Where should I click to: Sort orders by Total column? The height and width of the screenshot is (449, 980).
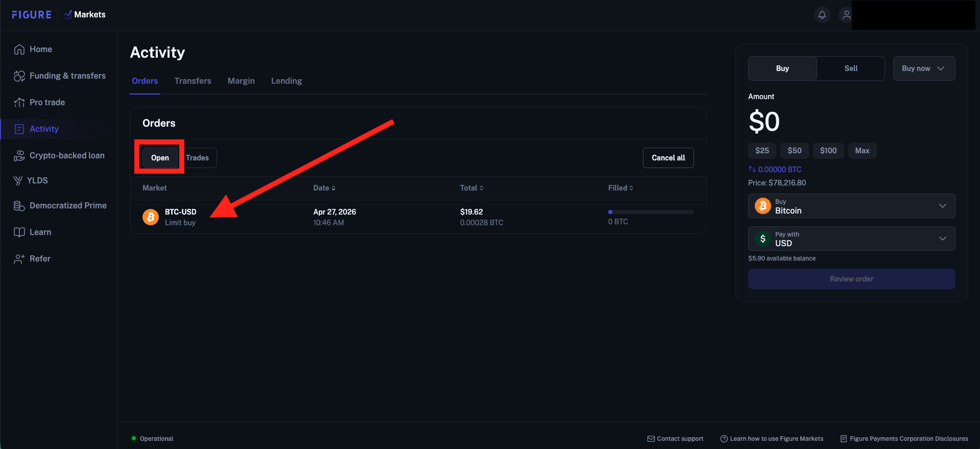tap(471, 188)
